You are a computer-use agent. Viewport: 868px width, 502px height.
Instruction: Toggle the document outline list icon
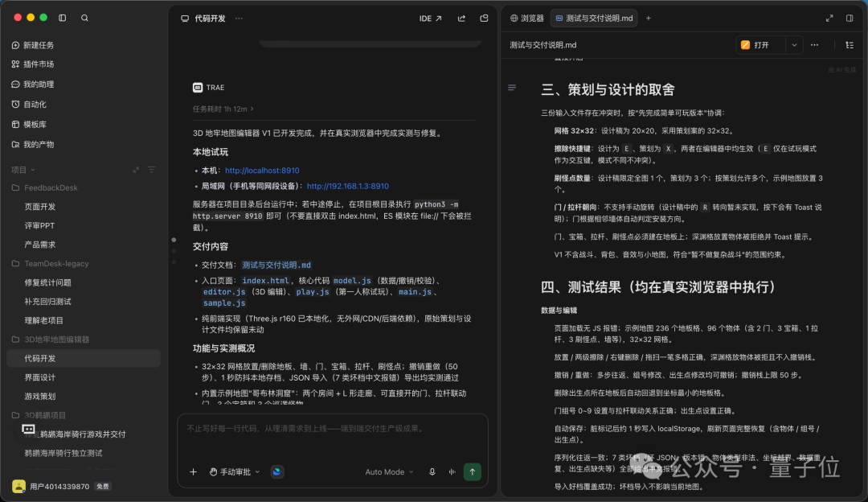(850, 45)
